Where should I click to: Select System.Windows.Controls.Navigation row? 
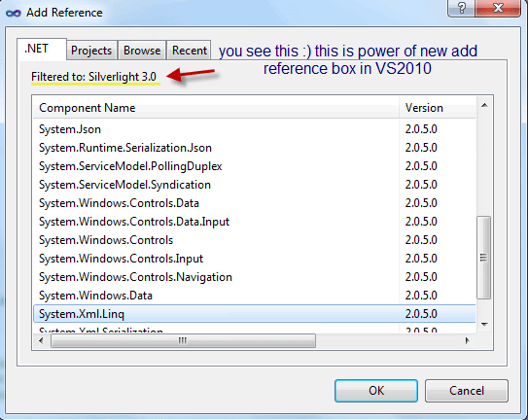pyautogui.click(x=254, y=277)
